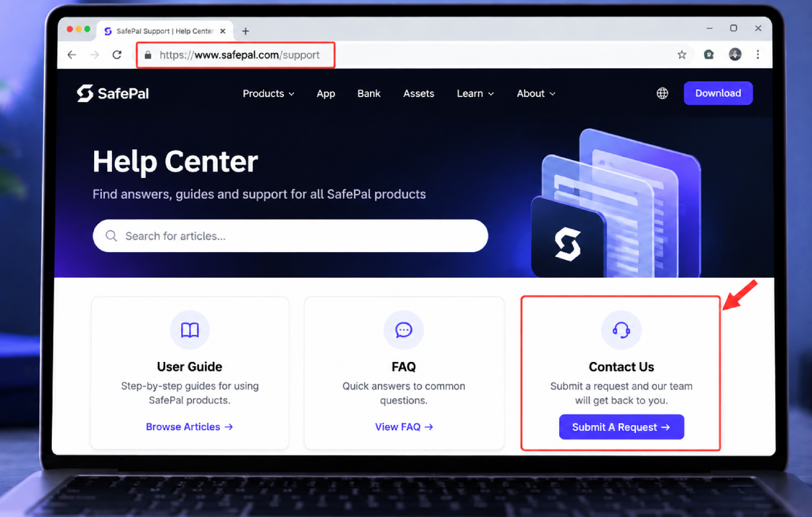Click the browser back arrow
812x517 pixels.
(72, 55)
